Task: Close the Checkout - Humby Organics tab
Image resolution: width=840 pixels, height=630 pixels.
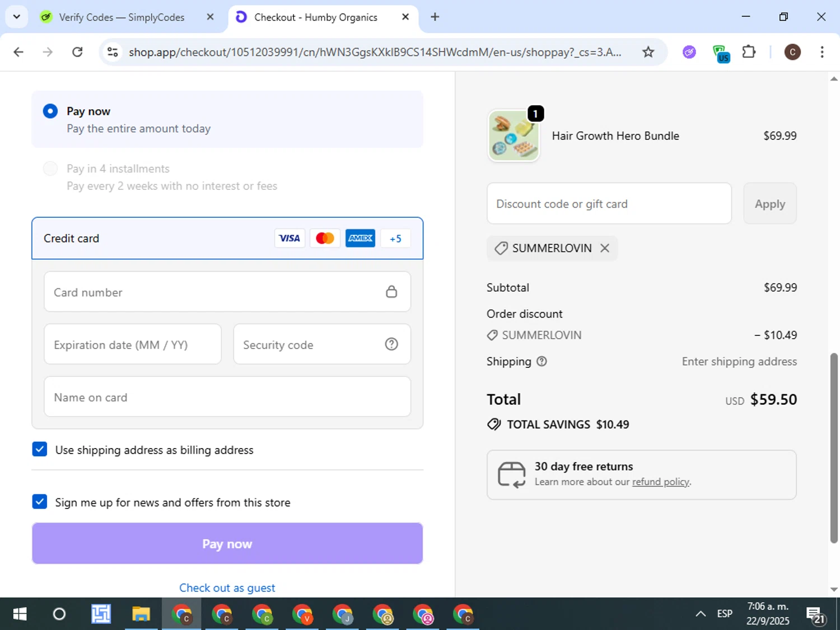Action: coord(405,17)
